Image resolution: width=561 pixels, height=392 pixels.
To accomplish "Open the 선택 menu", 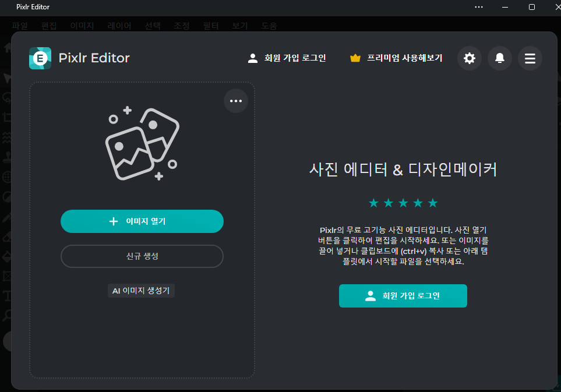I will tap(153, 26).
